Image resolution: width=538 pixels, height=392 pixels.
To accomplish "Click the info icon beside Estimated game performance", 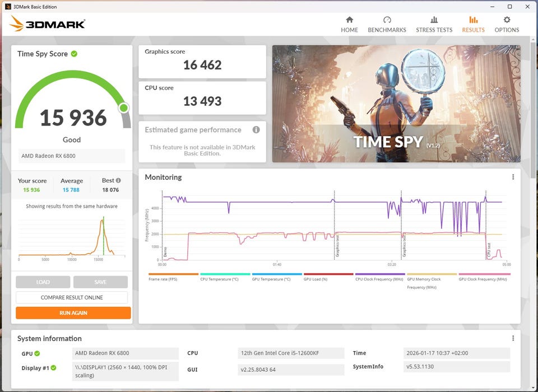I will click(x=256, y=129).
